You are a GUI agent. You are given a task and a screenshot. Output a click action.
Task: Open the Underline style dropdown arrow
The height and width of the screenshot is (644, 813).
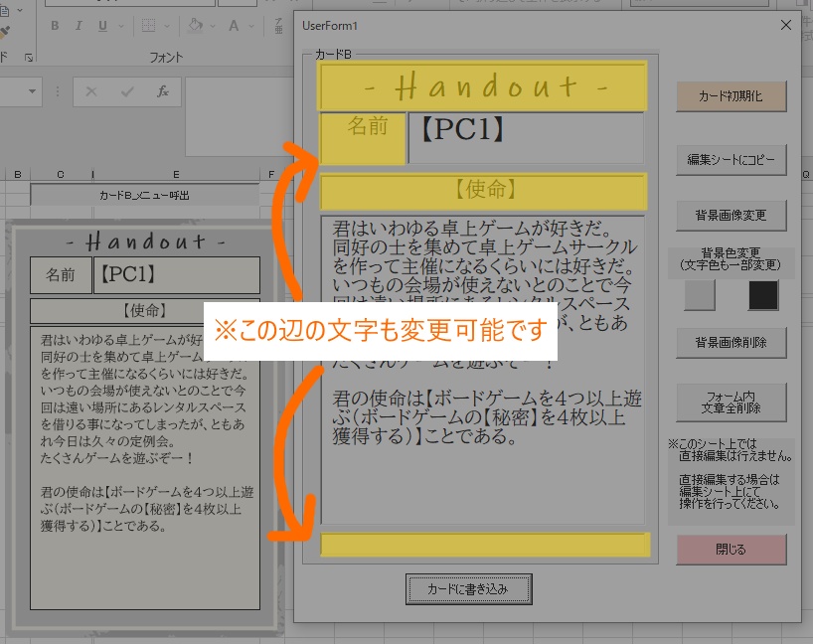[x=120, y=26]
